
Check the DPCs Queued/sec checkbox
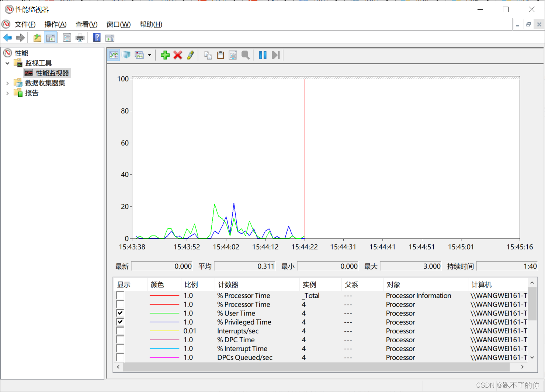120,357
